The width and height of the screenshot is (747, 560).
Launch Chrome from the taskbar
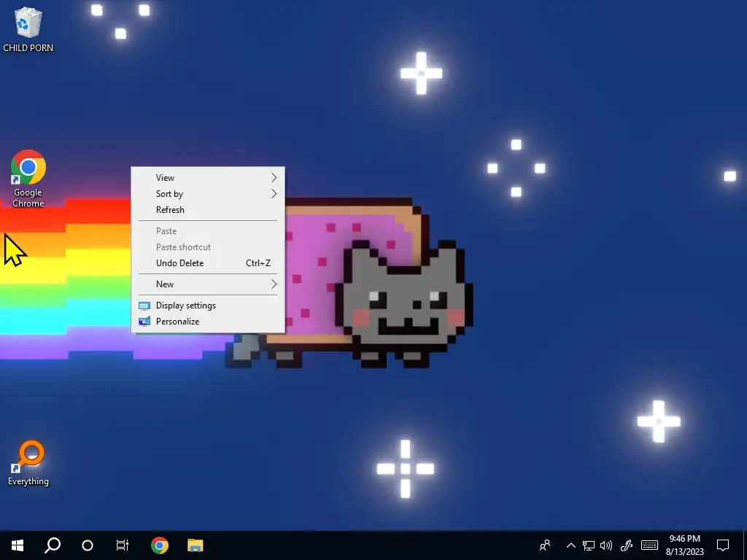point(160,545)
